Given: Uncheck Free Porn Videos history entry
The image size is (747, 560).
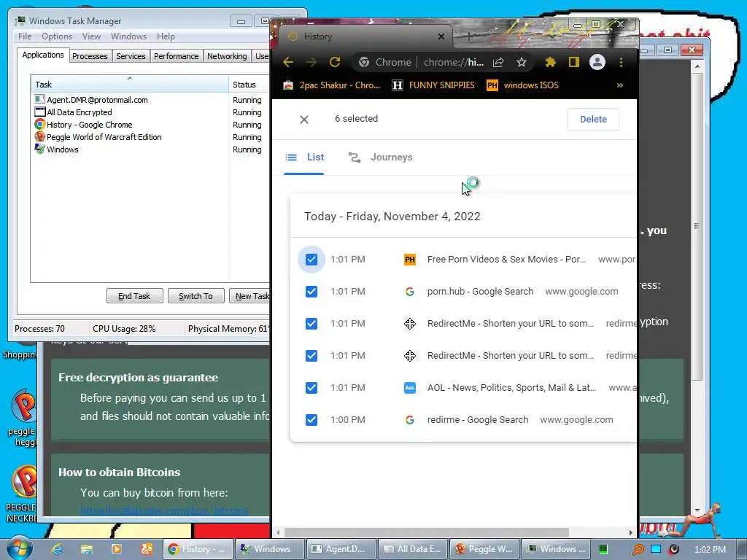Looking at the screenshot, I should pos(311,260).
